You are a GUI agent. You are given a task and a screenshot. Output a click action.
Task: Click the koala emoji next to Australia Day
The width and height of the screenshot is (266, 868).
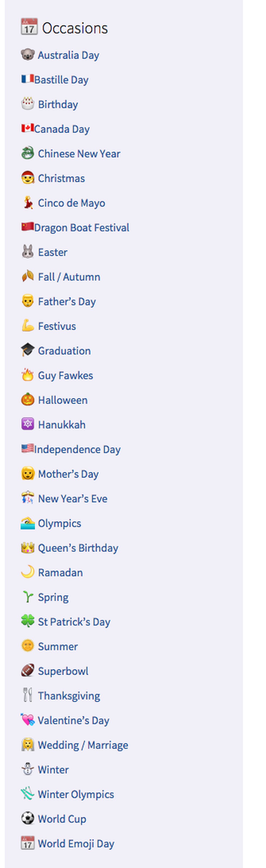[28, 55]
